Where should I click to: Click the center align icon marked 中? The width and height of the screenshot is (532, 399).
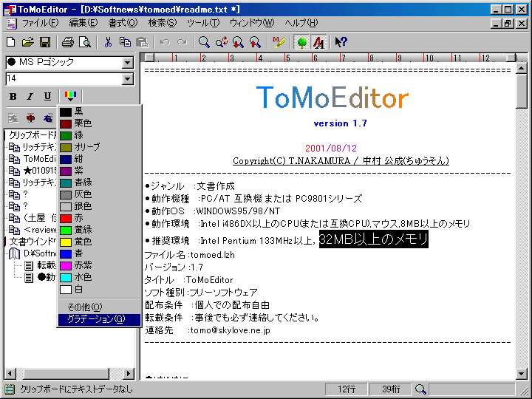click(30, 118)
